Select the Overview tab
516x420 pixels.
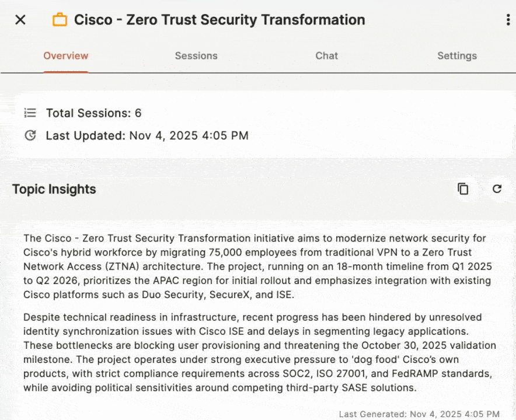tap(66, 56)
